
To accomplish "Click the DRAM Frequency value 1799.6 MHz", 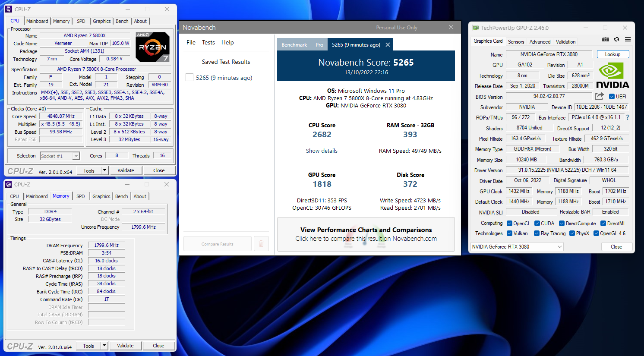I will (x=107, y=245).
